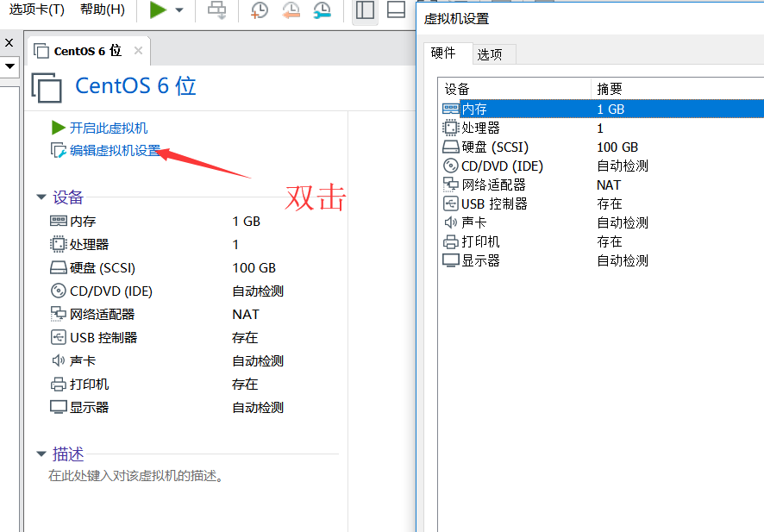Click the USB controller icon in main window
The width and height of the screenshot is (764, 532).
[59, 337]
